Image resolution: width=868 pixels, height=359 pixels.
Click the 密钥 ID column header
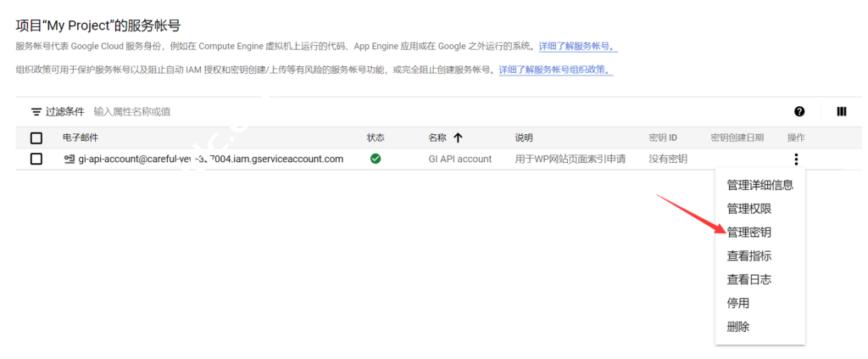[663, 137]
